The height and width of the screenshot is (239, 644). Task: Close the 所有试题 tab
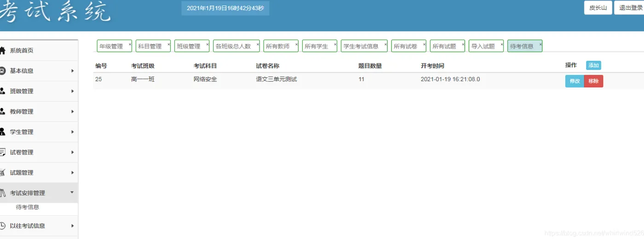click(x=463, y=44)
